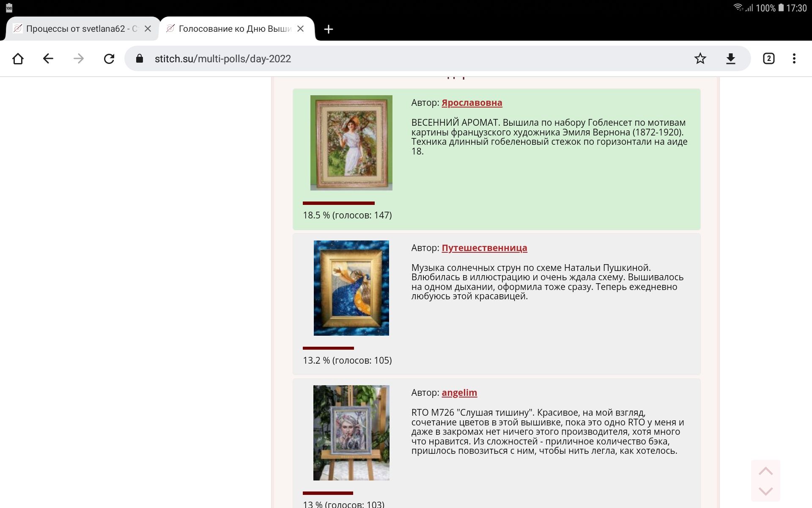Go to the browser home page
This screenshot has height=508, width=812.
18,58
